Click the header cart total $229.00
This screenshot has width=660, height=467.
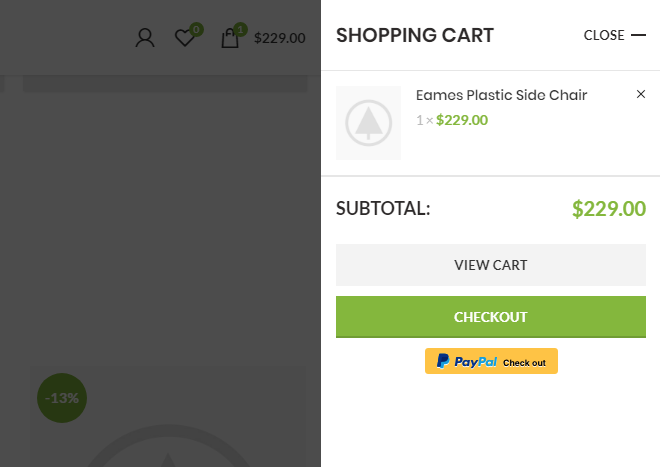pyautogui.click(x=279, y=38)
